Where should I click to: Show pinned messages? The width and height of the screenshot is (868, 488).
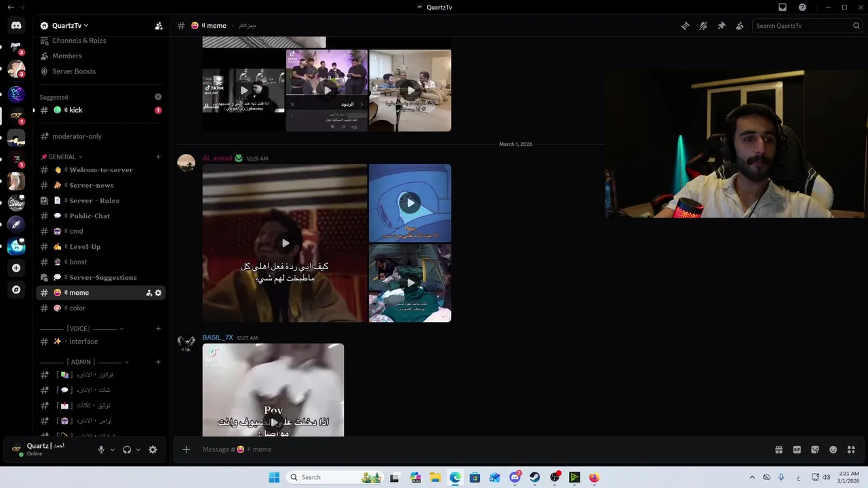tap(722, 26)
